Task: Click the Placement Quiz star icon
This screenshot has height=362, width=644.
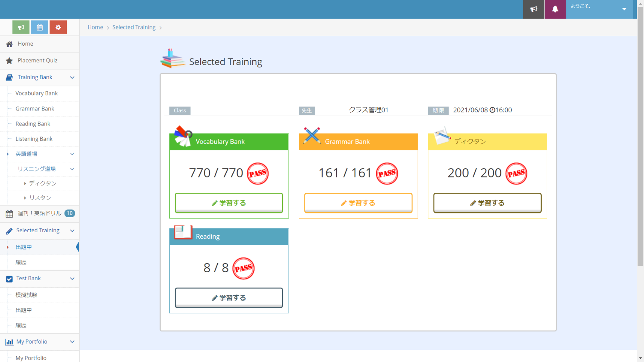Action: [9, 61]
